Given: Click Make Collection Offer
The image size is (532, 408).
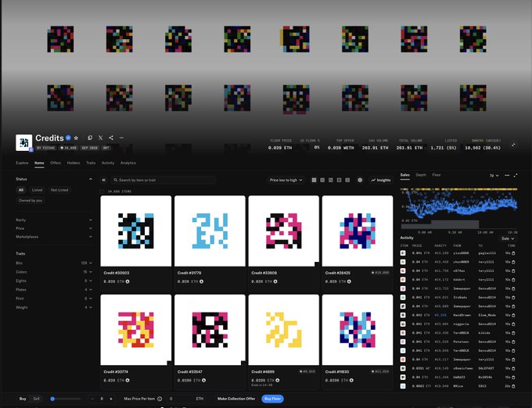Looking at the screenshot, I should coord(236,399).
